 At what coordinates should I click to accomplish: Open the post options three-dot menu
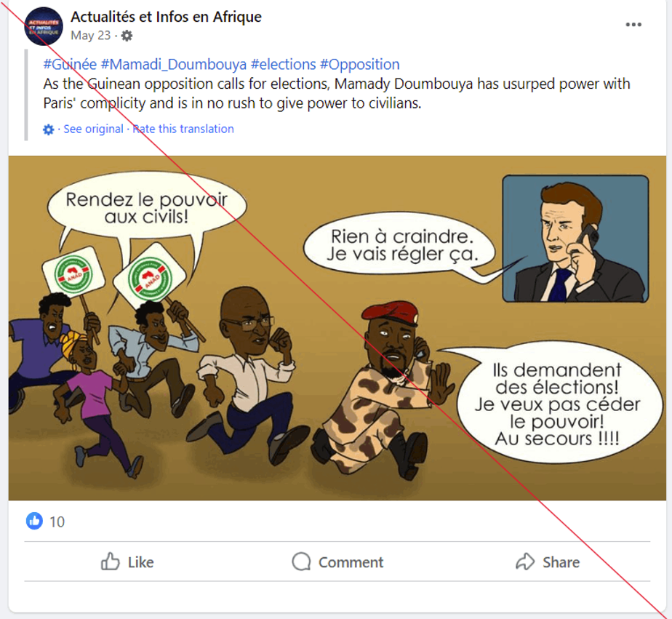(x=633, y=25)
